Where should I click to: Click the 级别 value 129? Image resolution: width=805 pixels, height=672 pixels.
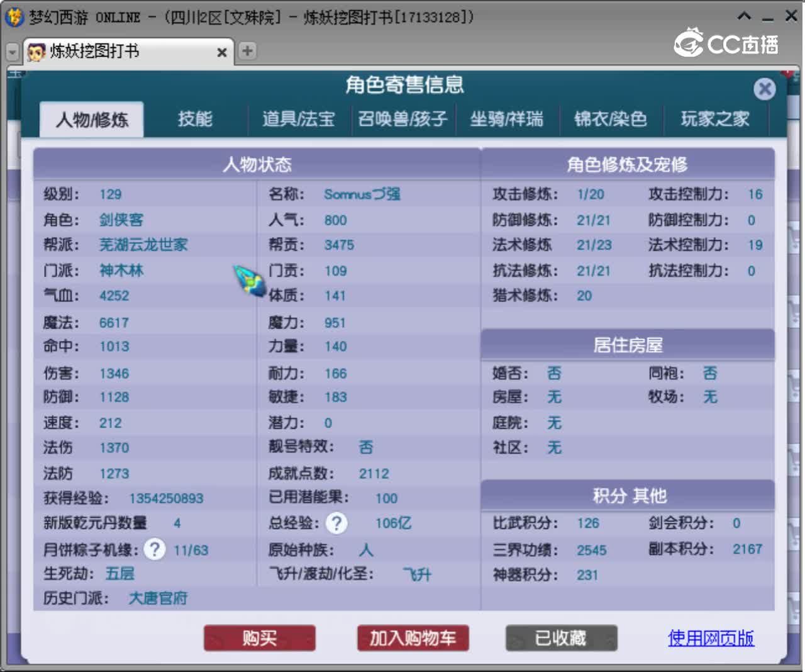coord(111,194)
